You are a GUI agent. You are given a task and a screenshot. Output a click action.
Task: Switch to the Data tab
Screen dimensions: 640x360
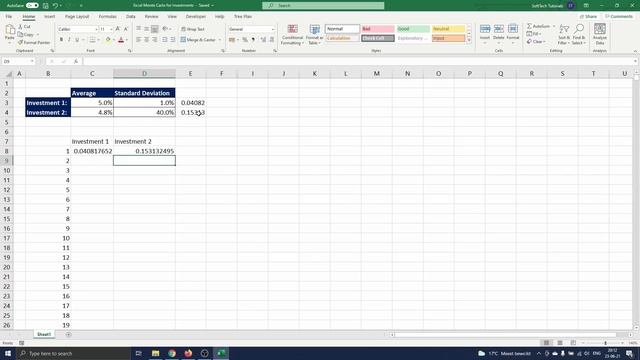click(x=131, y=16)
